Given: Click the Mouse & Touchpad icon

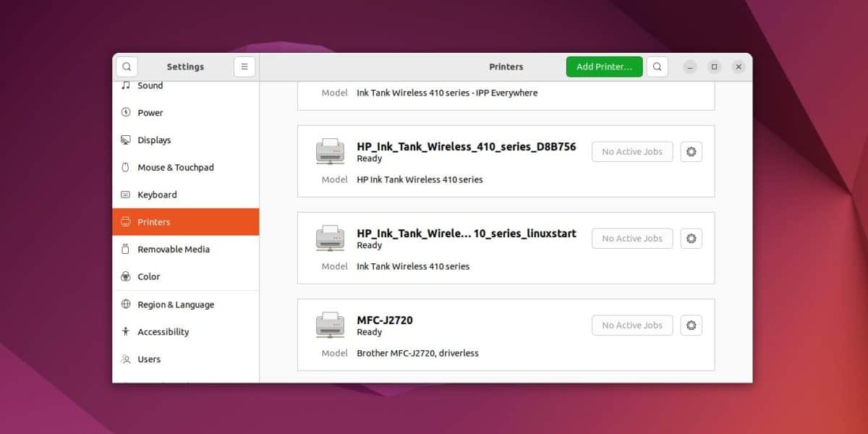Looking at the screenshot, I should [127, 167].
